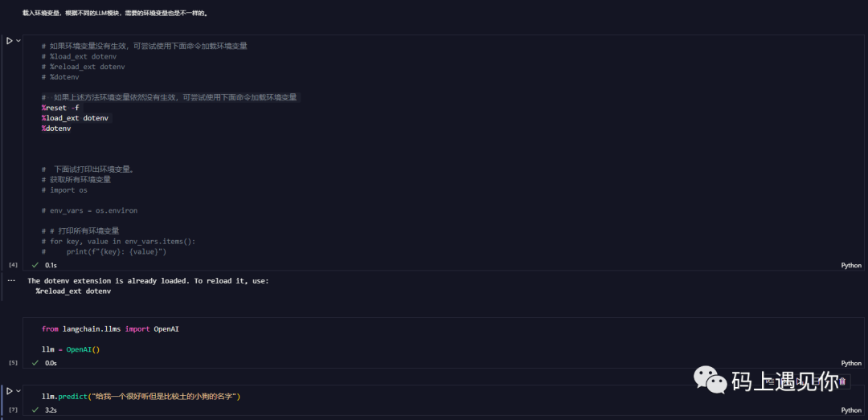Click the [4] execution count label
The height and width of the screenshot is (420, 868).
tap(13, 264)
